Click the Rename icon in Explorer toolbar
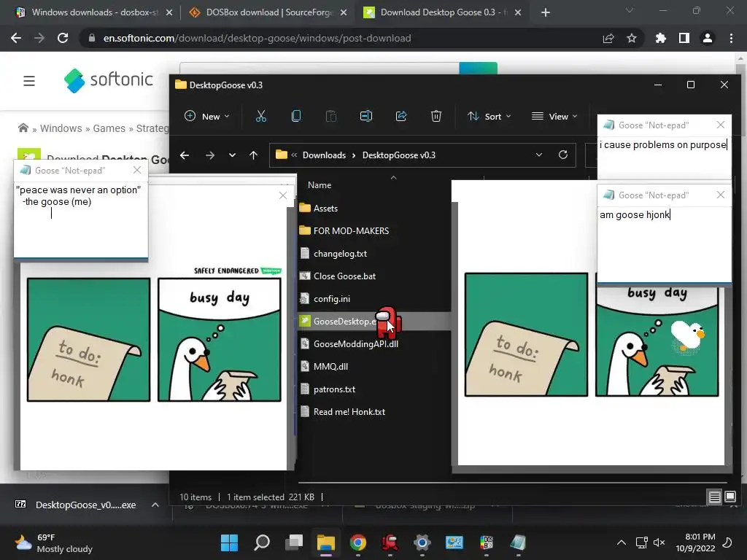The height and width of the screenshot is (560, 747). (366, 116)
